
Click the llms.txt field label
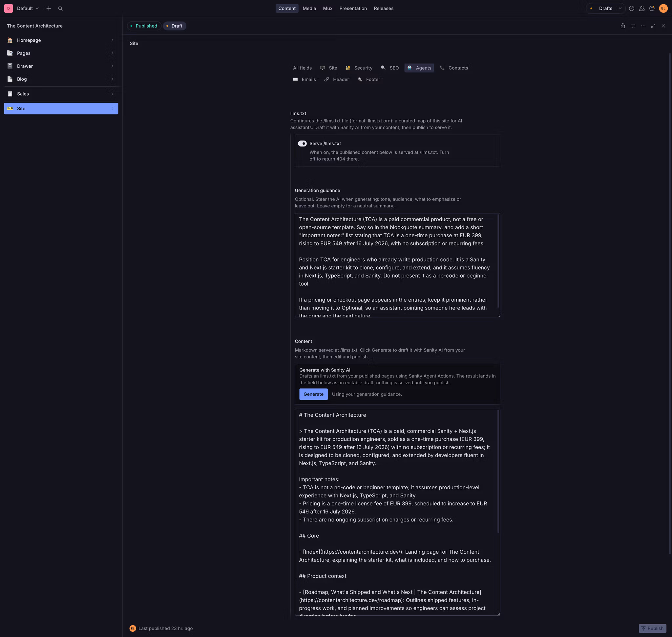pos(298,114)
